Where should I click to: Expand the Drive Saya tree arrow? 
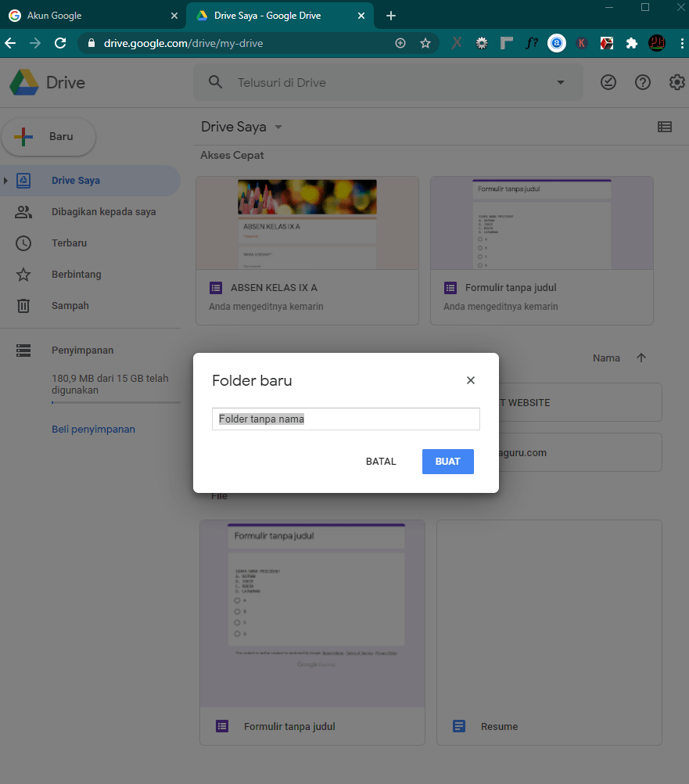[x=5, y=181]
